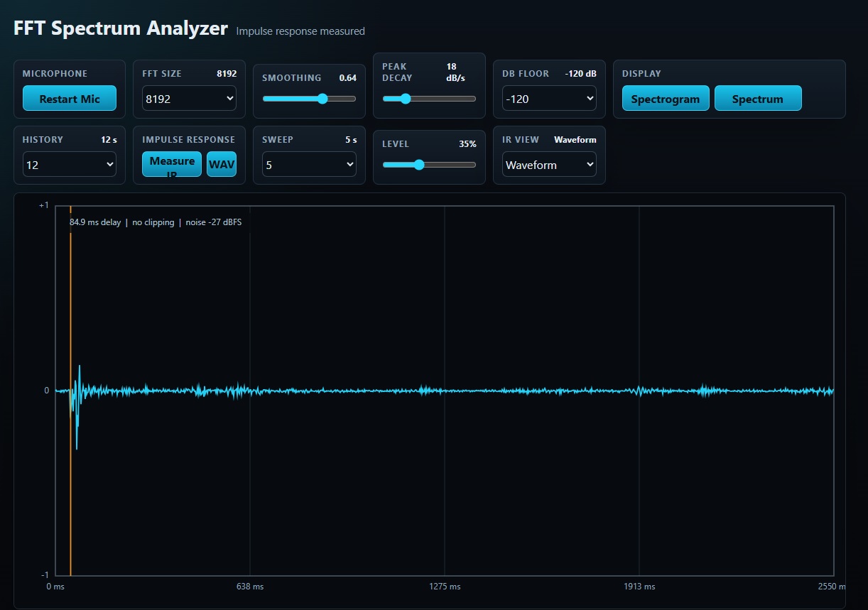The height and width of the screenshot is (610, 868).
Task: Adjust the Smoothing slider
Action: click(309, 99)
